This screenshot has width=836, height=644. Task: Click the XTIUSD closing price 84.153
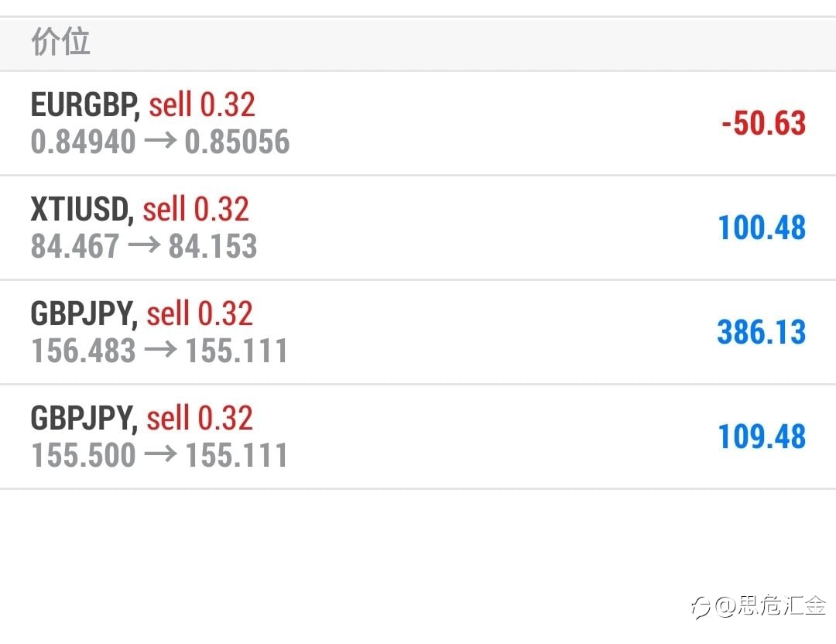coord(213,246)
